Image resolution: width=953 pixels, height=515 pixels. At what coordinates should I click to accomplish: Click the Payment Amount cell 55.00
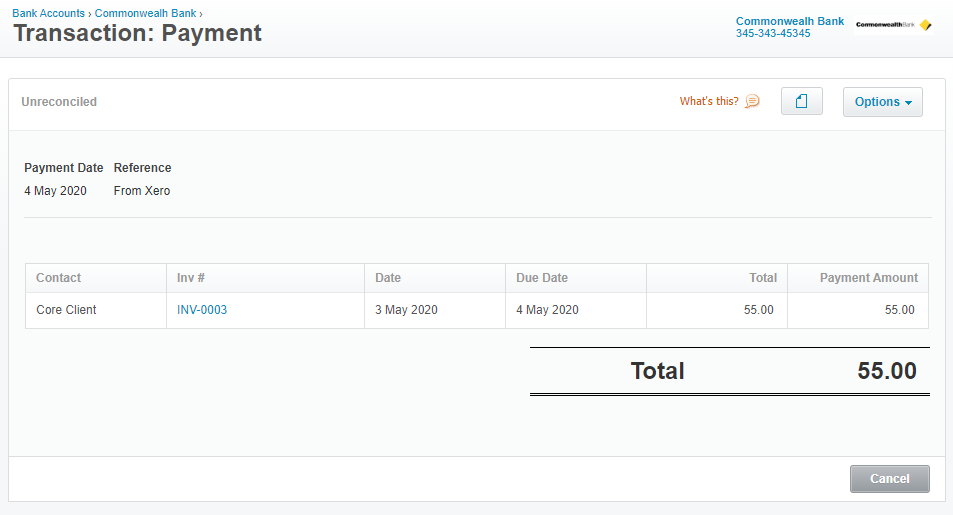pos(858,310)
